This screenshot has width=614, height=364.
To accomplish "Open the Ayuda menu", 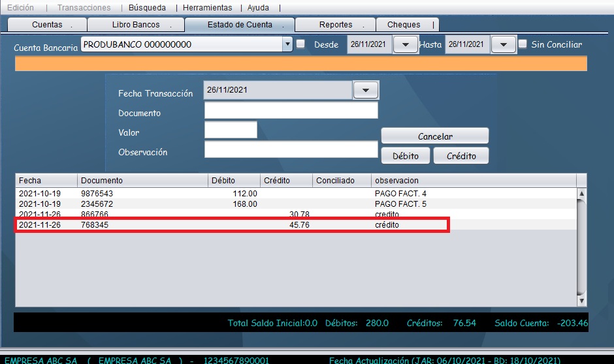I will click(258, 8).
